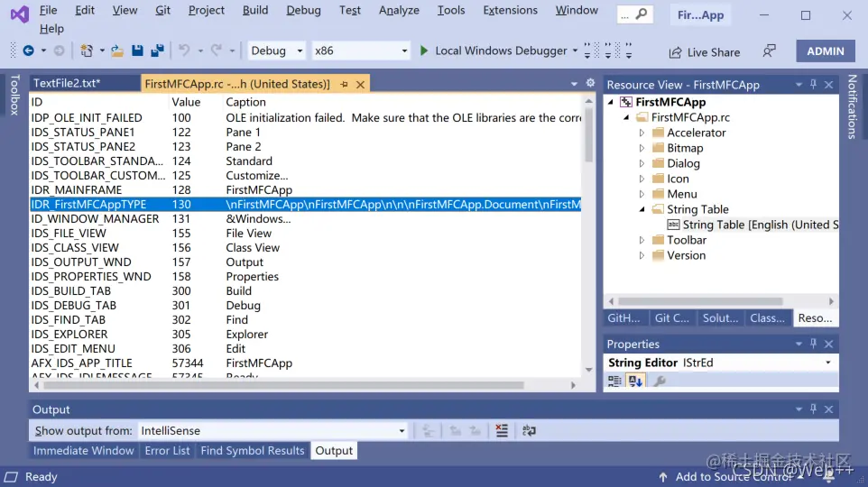This screenshot has width=868, height=487.
Task: Click the Property Pages wrench icon
Action: tap(660, 381)
